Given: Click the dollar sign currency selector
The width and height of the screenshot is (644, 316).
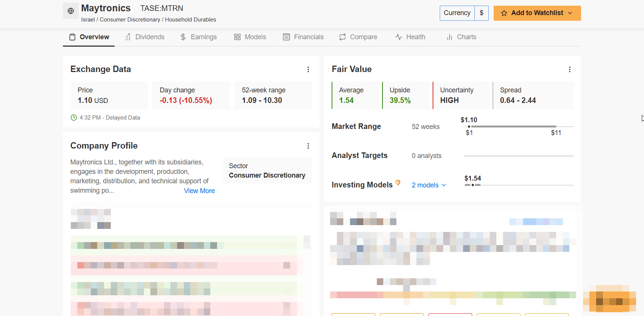Looking at the screenshot, I should pos(482,13).
